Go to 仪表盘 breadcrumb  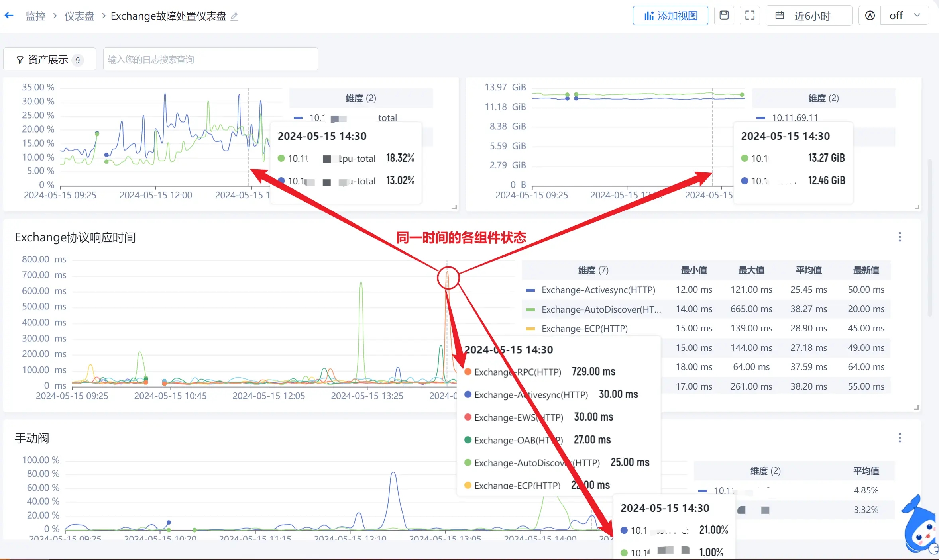click(x=79, y=16)
